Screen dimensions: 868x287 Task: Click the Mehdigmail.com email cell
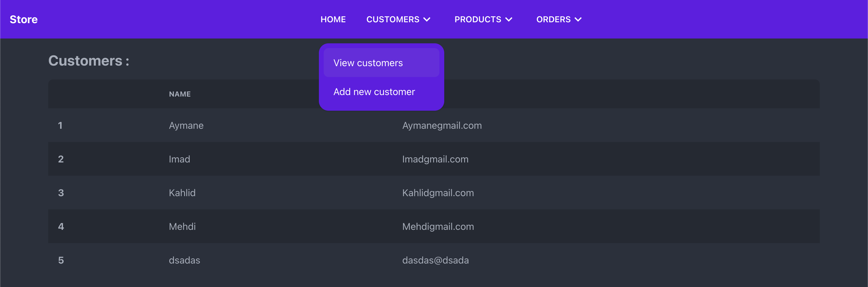(x=438, y=227)
